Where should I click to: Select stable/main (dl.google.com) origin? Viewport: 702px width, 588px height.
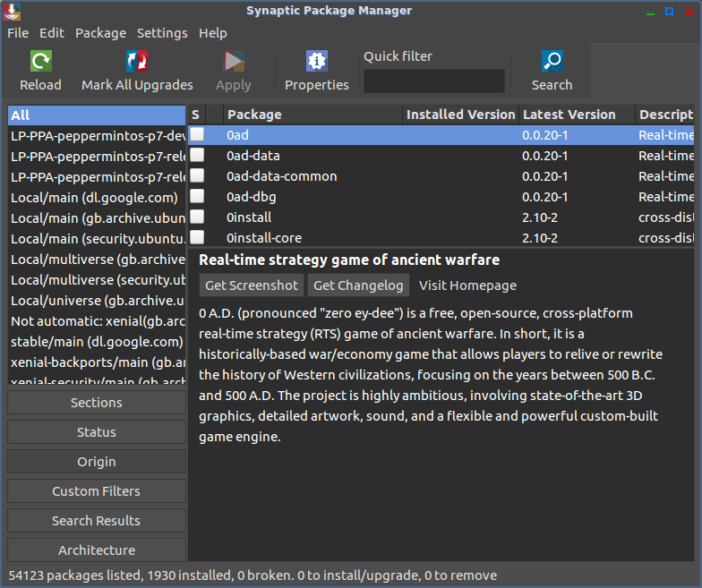(x=97, y=342)
